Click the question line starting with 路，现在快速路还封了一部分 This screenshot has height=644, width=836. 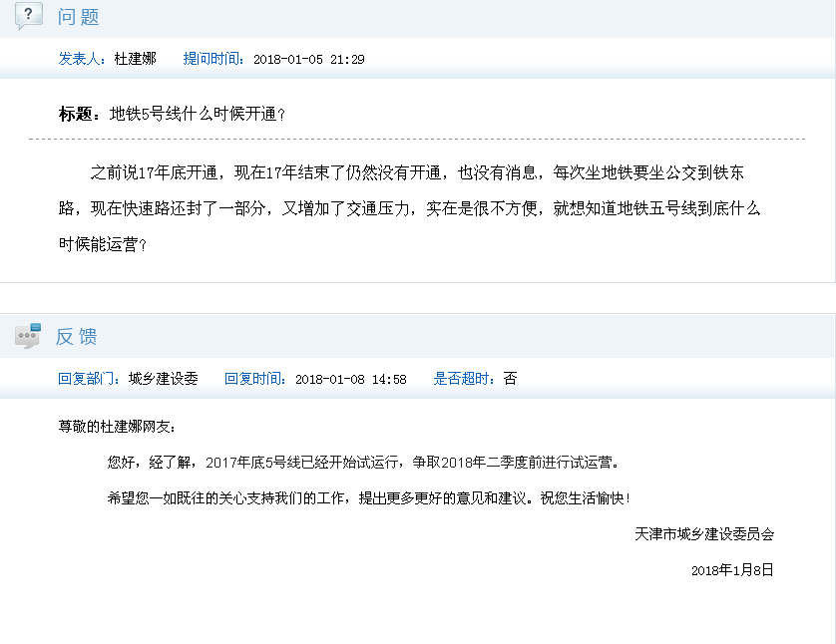(x=409, y=208)
